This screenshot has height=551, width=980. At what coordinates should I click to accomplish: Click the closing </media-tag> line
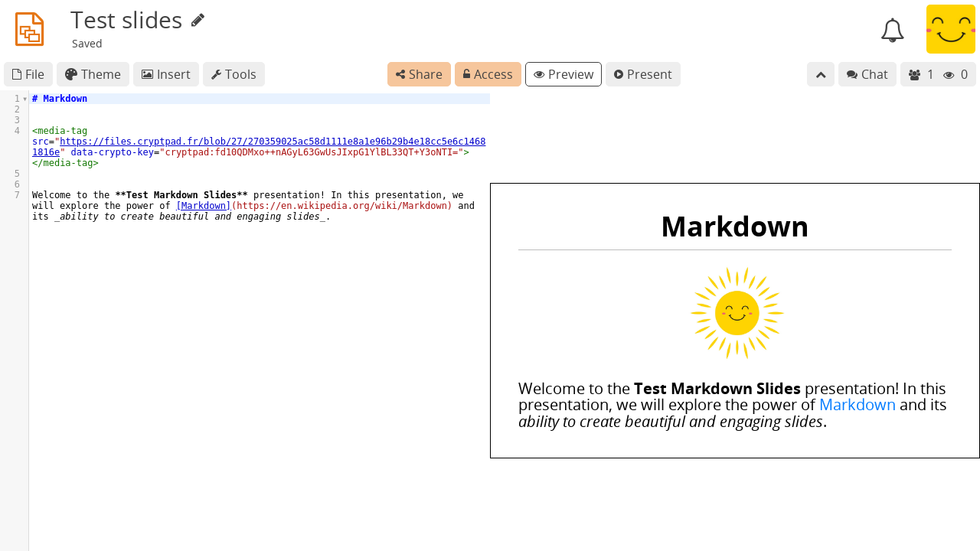tap(65, 163)
